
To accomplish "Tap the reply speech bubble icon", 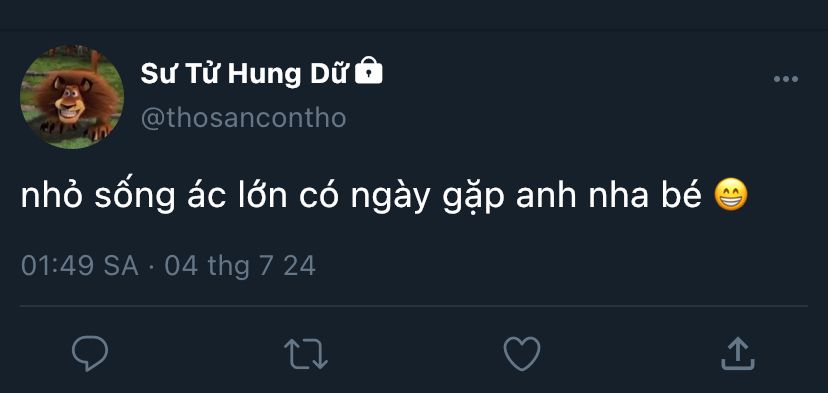I will pos(90,353).
